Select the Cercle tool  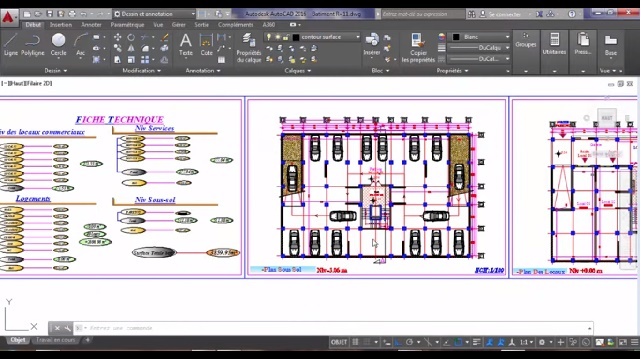click(x=58, y=45)
